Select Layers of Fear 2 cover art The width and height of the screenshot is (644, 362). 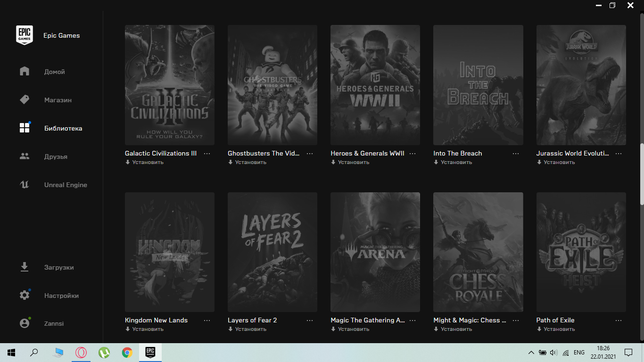(x=272, y=252)
